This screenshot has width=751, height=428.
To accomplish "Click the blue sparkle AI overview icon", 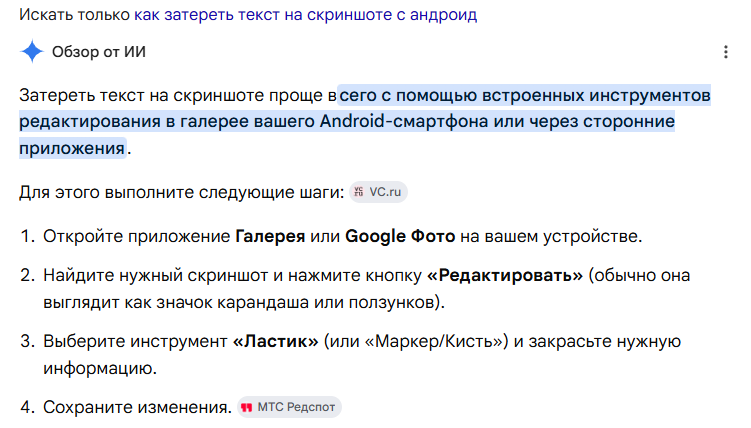I will point(32,51).
